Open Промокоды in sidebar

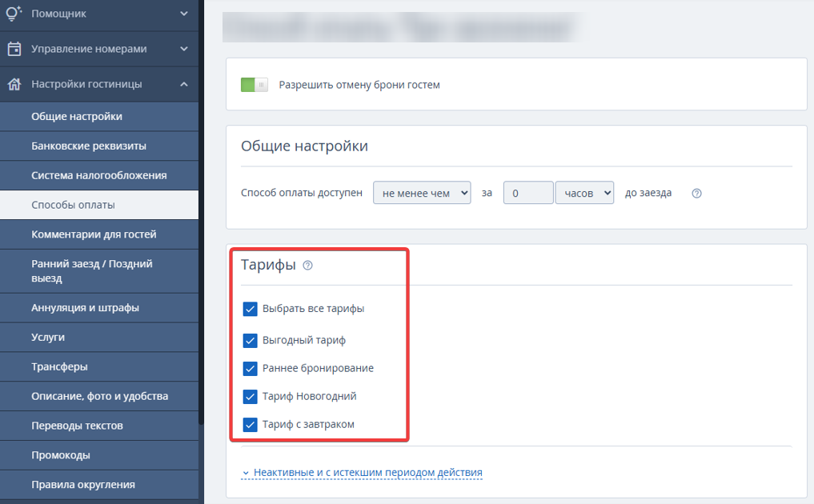click(99, 455)
